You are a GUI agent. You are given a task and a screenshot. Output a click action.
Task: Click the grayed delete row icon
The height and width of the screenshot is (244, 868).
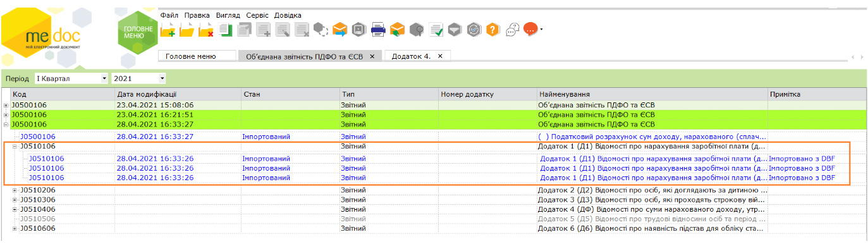point(302,29)
